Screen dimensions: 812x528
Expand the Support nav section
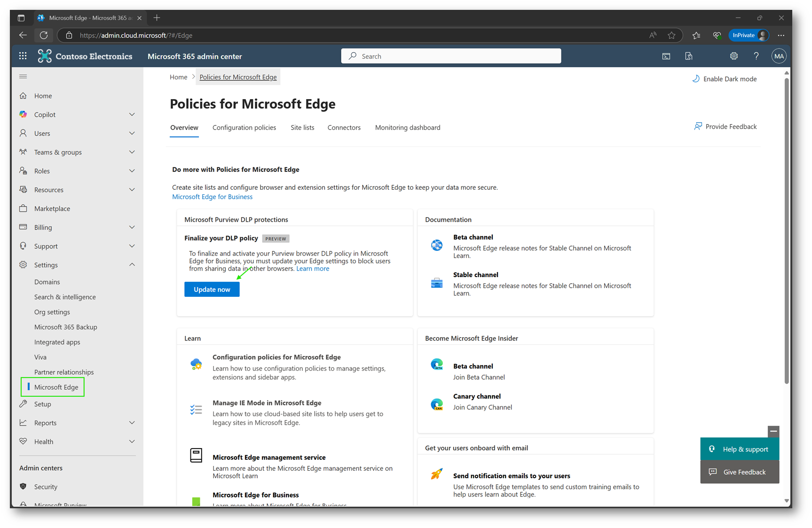point(132,246)
